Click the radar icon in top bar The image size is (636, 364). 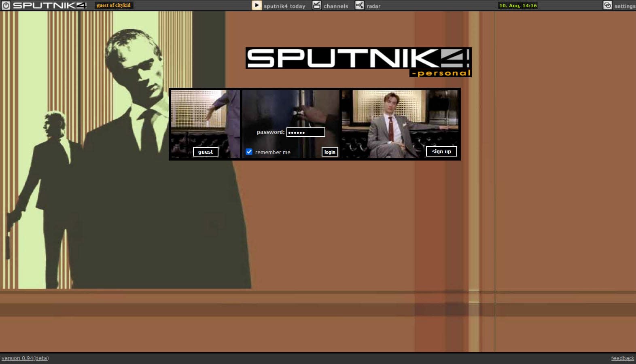pyautogui.click(x=359, y=5)
